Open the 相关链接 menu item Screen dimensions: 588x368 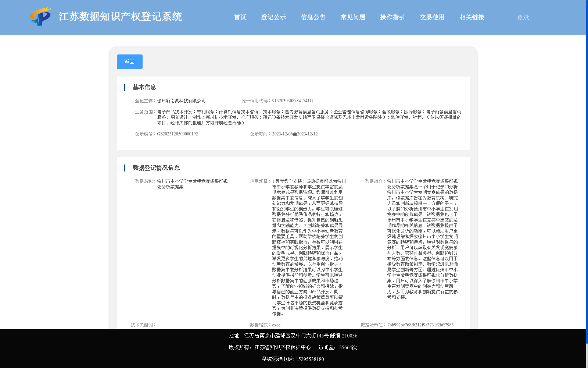472,17
